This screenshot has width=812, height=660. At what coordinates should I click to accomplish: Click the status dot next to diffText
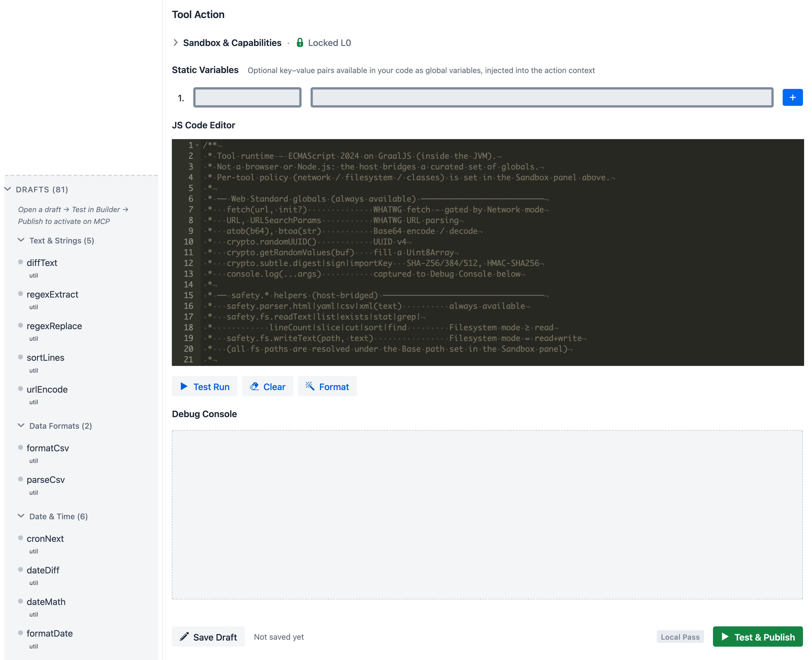pos(21,262)
